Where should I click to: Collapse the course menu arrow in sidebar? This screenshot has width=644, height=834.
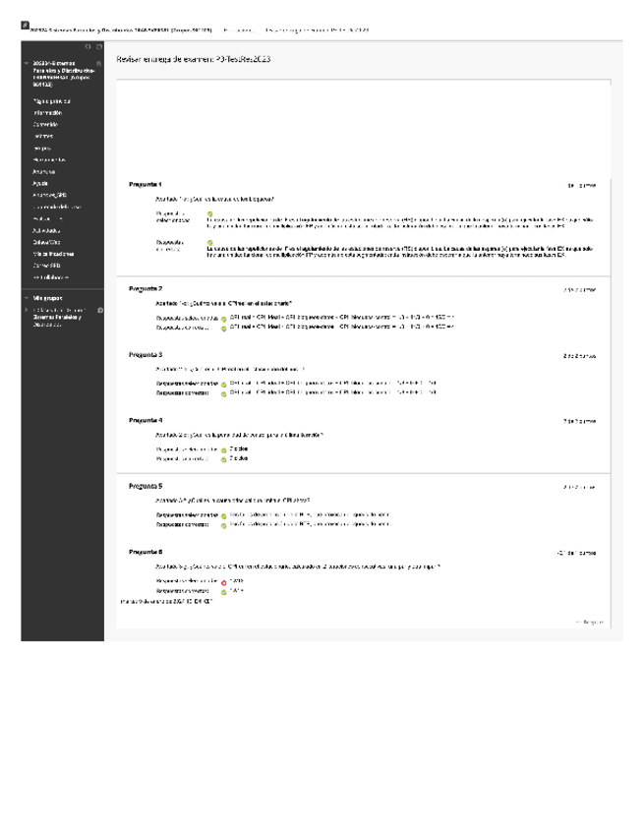tap(27, 63)
